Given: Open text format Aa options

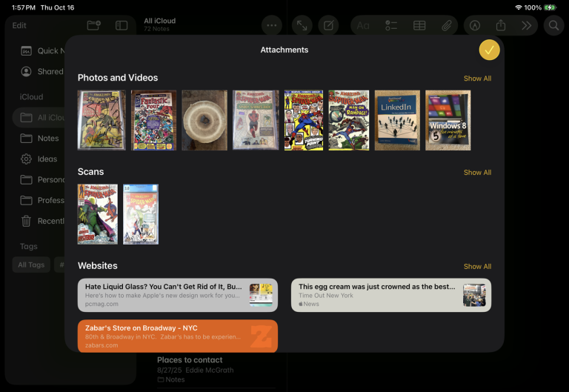Looking at the screenshot, I should pyautogui.click(x=363, y=25).
